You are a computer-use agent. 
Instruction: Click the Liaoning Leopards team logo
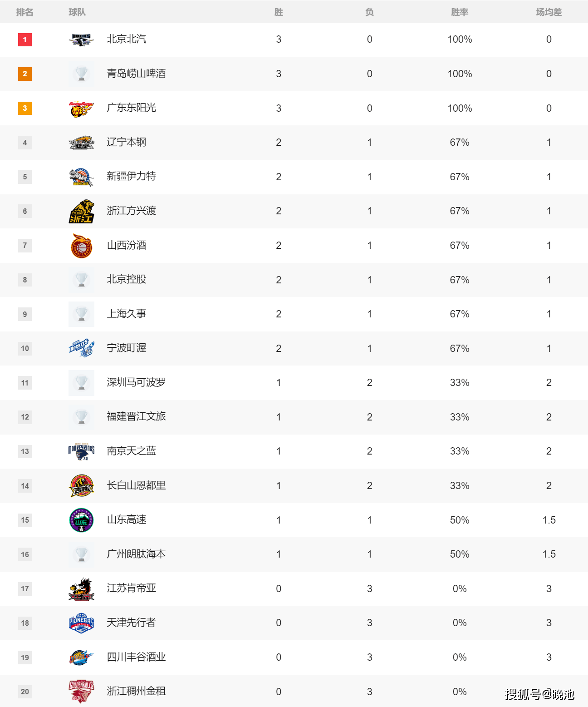(81, 143)
